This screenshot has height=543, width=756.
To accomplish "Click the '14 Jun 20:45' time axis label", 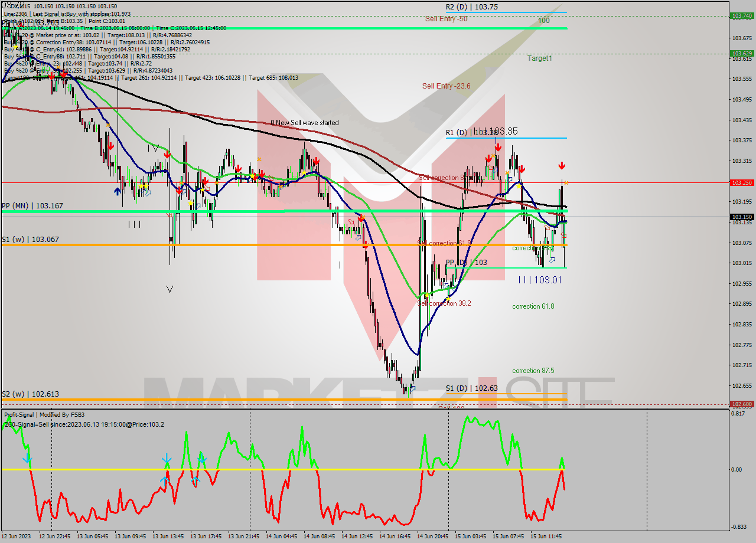I will tap(433, 537).
